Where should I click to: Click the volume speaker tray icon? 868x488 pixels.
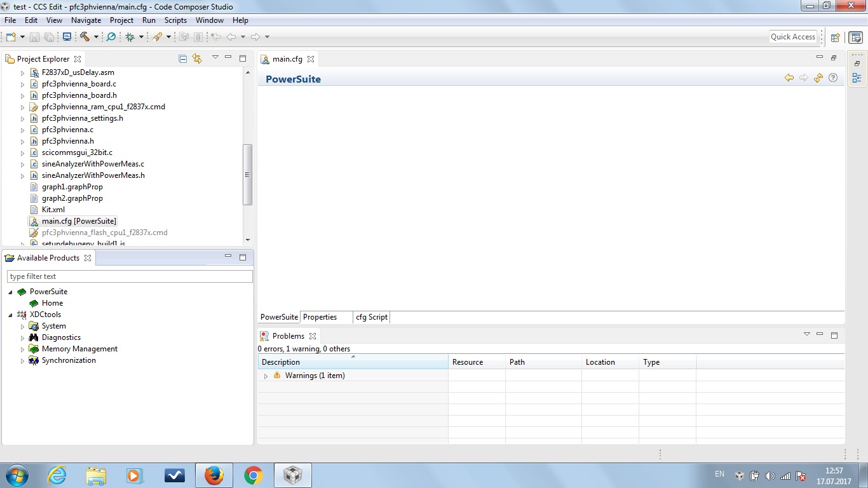click(x=770, y=475)
